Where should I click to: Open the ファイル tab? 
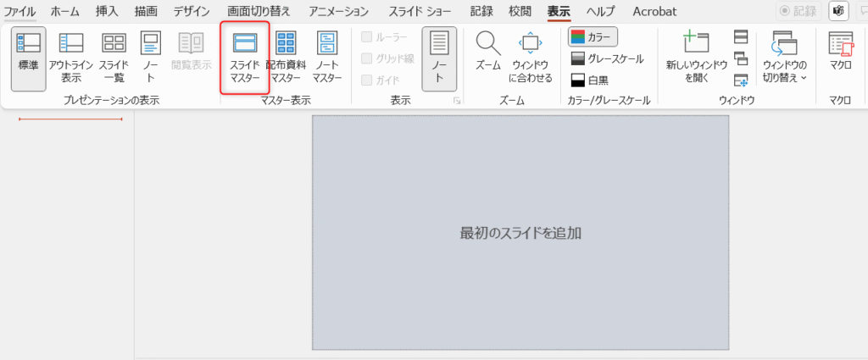[x=20, y=11]
